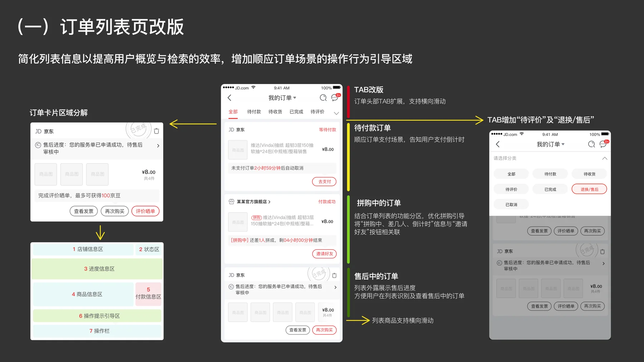The image size is (644, 362).
Task: Collapse the 请选择分类 panel
Action: coord(605,158)
